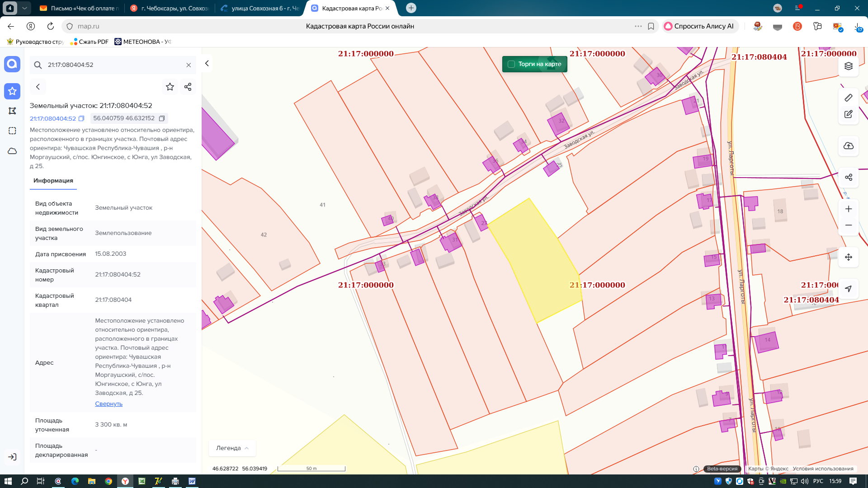
Task: Collapse the left info panel chevron
Action: (207, 63)
